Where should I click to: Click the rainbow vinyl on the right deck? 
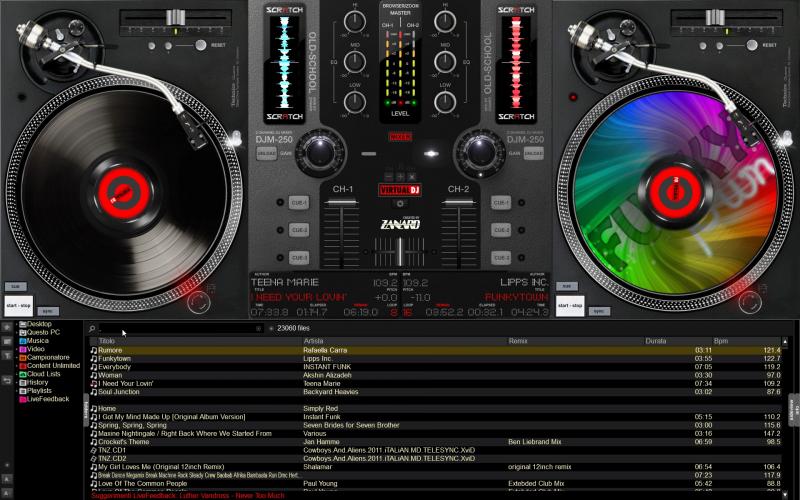click(x=675, y=192)
